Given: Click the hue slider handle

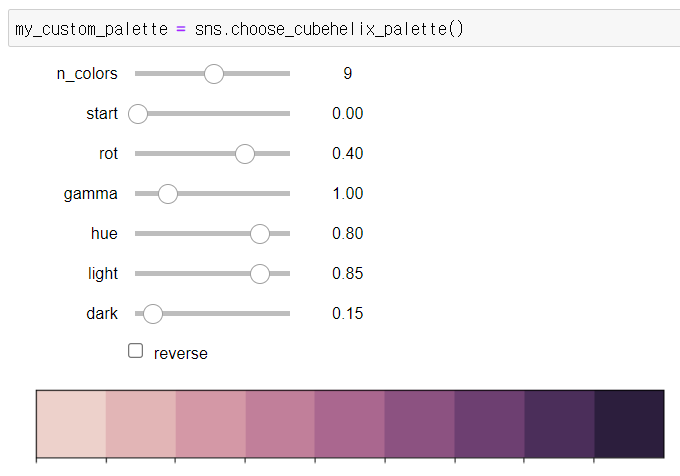Looking at the screenshot, I should tap(260, 234).
